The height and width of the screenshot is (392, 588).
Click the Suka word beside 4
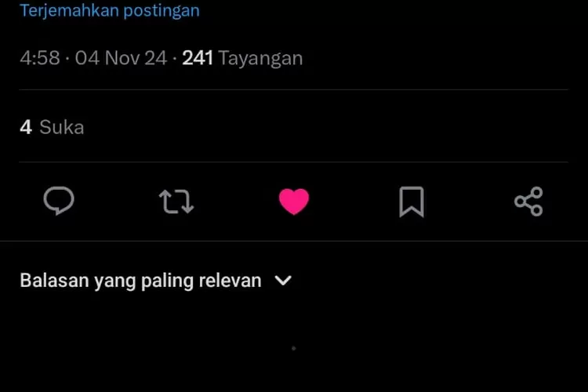(62, 127)
